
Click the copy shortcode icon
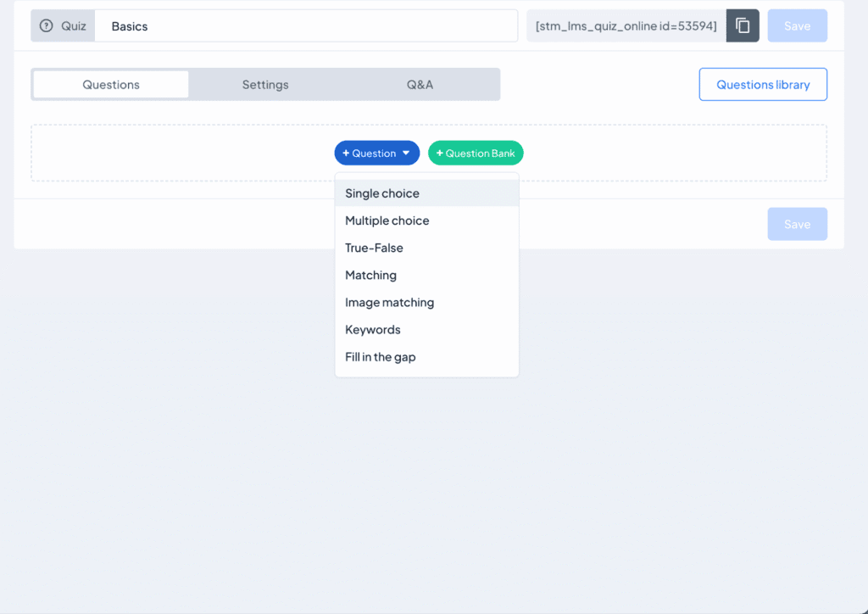coord(743,25)
